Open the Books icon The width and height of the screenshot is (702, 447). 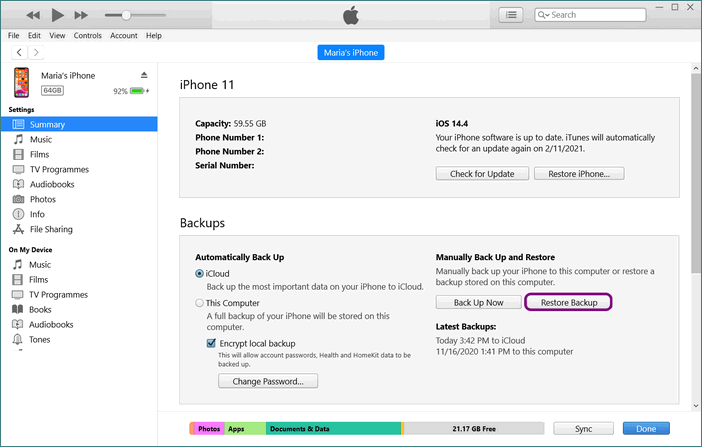[17, 309]
